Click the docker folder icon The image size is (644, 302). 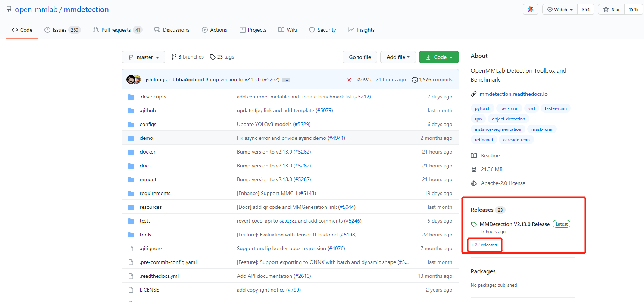coord(131,152)
